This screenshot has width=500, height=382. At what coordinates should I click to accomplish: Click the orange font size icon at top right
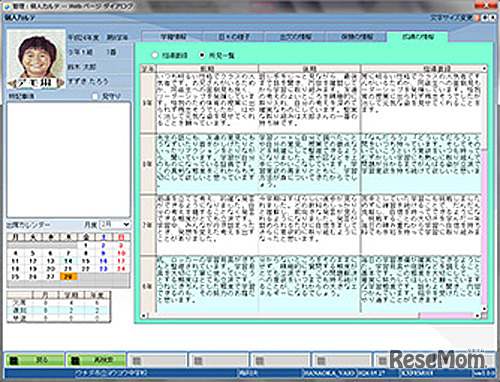click(477, 17)
